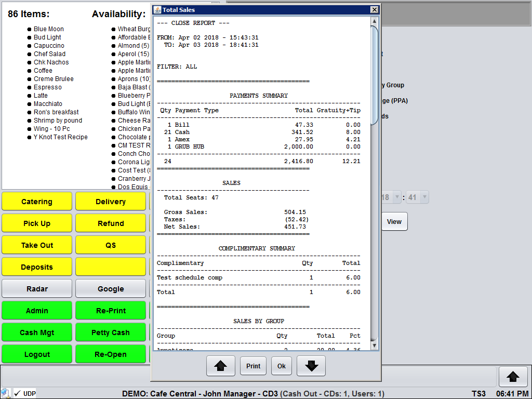Close the Total Sales dialog

pyautogui.click(x=374, y=10)
